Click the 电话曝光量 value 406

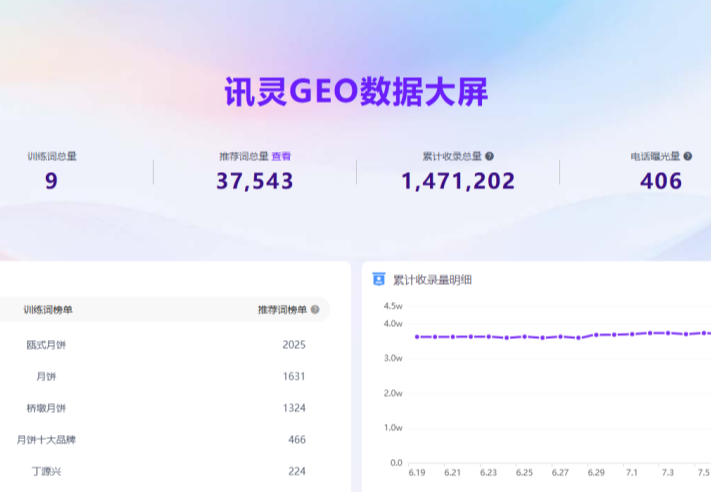click(661, 181)
